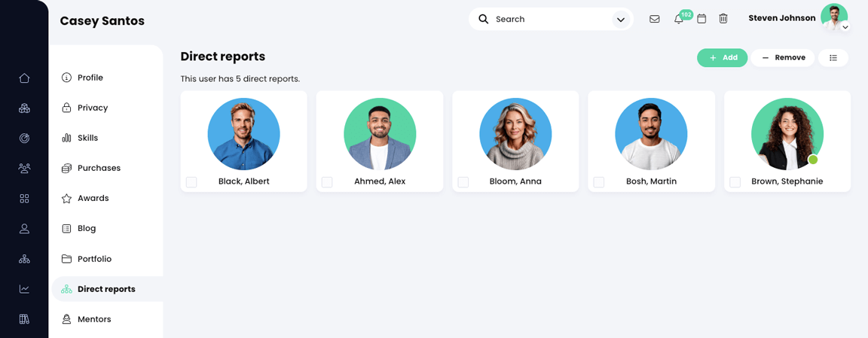Open the books library icon in left rail
868x338 pixels.
(x=24, y=319)
